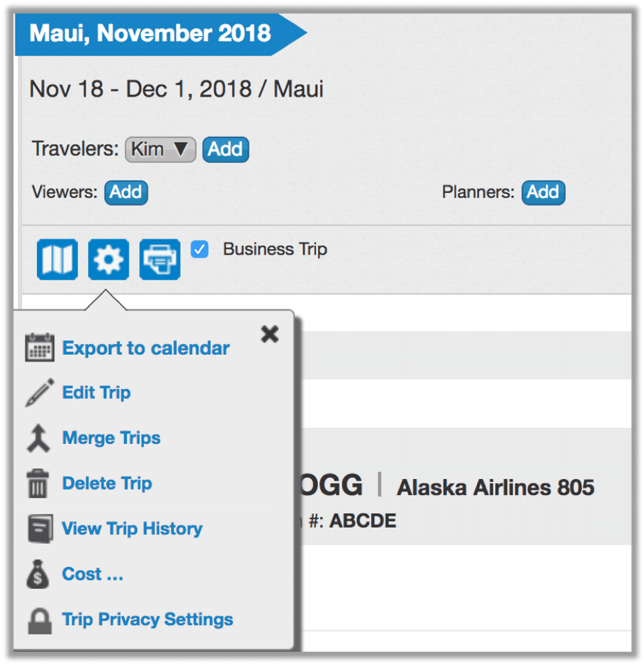The height and width of the screenshot is (664, 644).
Task: Click the gear settings icon
Action: 108,259
